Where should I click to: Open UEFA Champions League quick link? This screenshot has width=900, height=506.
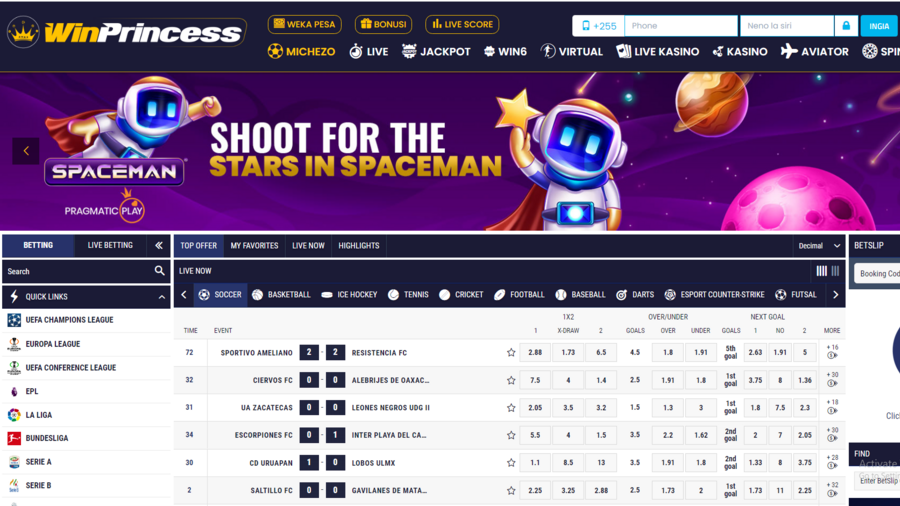pyautogui.click(x=69, y=320)
